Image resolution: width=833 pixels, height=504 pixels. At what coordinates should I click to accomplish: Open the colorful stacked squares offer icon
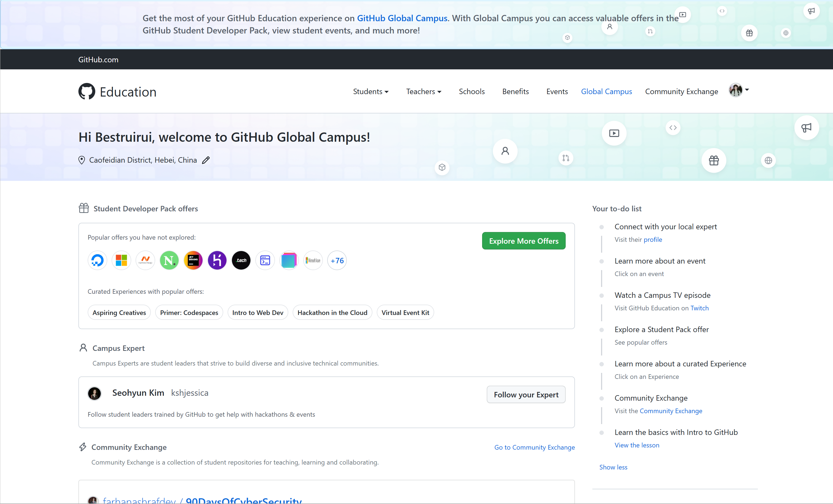point(289,261)
